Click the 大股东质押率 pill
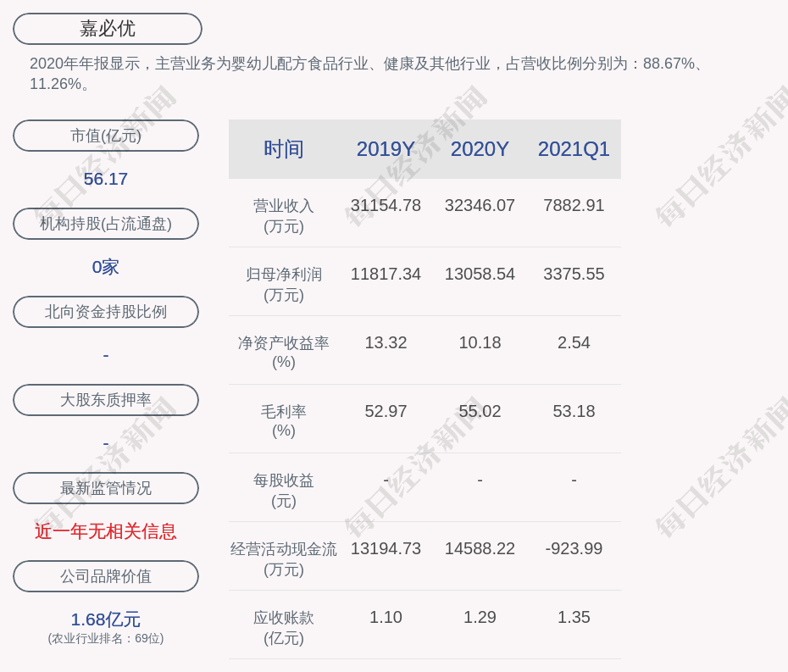Image resolution: width=788 pixels, height=672 pixels. point(106,400)
